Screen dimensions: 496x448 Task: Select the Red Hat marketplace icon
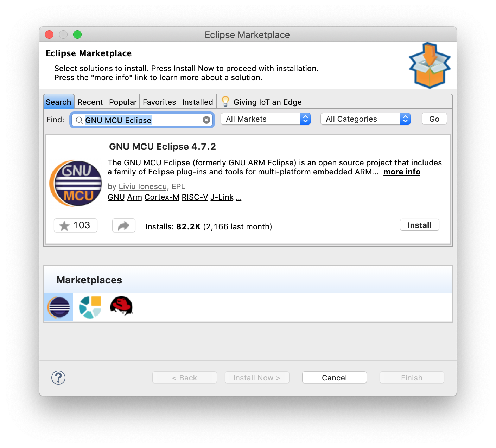tap(121, 306)
